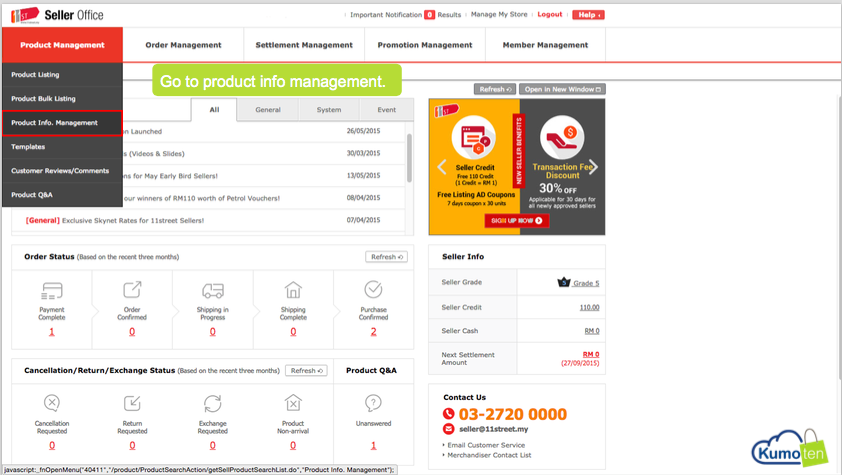Click the email envelope icon in Contact Us
This screenshot has width=842, height=475.
pos(448,429)
